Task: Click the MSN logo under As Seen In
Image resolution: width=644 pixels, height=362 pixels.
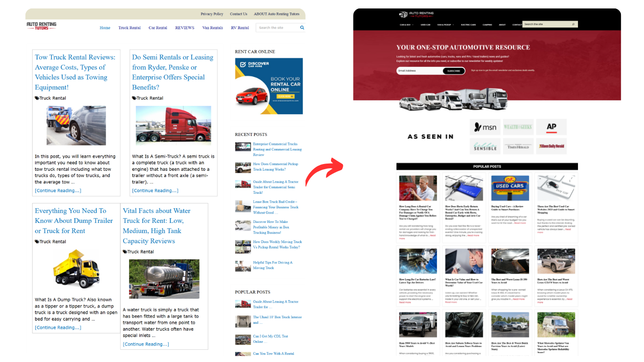Action: pos(485,127)
